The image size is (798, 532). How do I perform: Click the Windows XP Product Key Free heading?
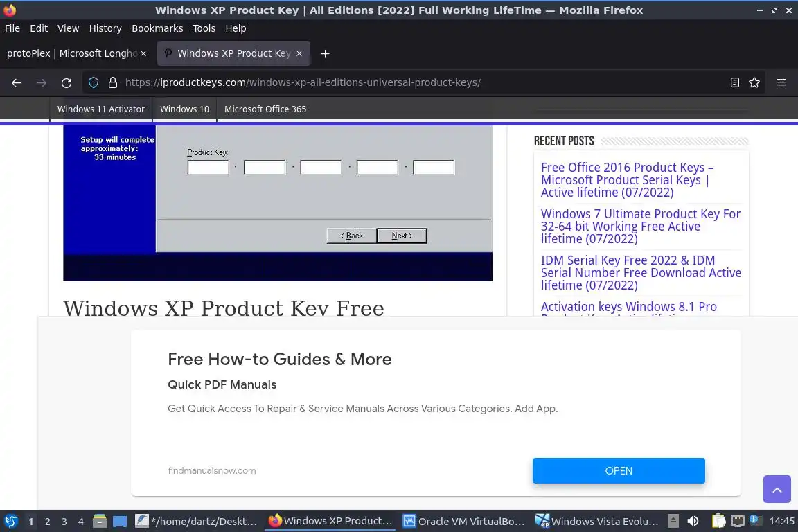click(x=224, y=308)
